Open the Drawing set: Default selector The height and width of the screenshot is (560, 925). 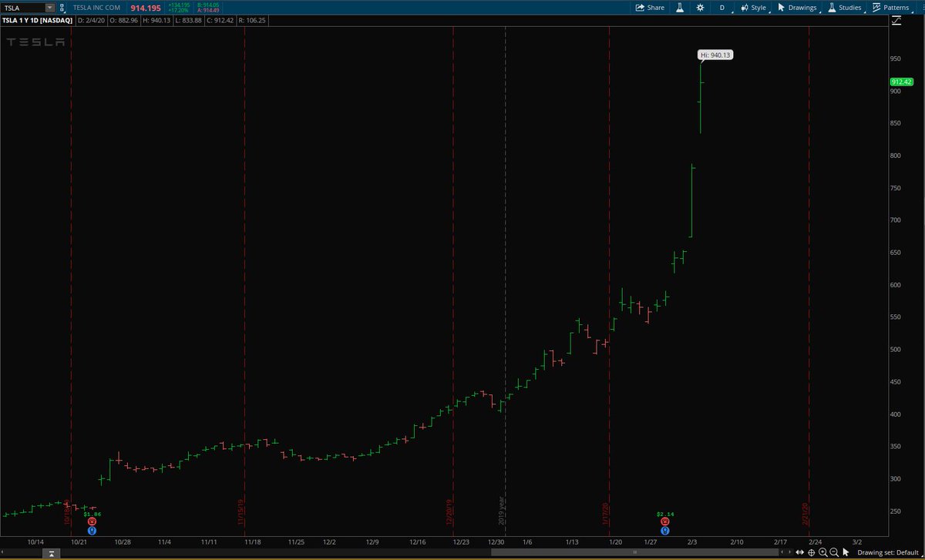point(888,552)
